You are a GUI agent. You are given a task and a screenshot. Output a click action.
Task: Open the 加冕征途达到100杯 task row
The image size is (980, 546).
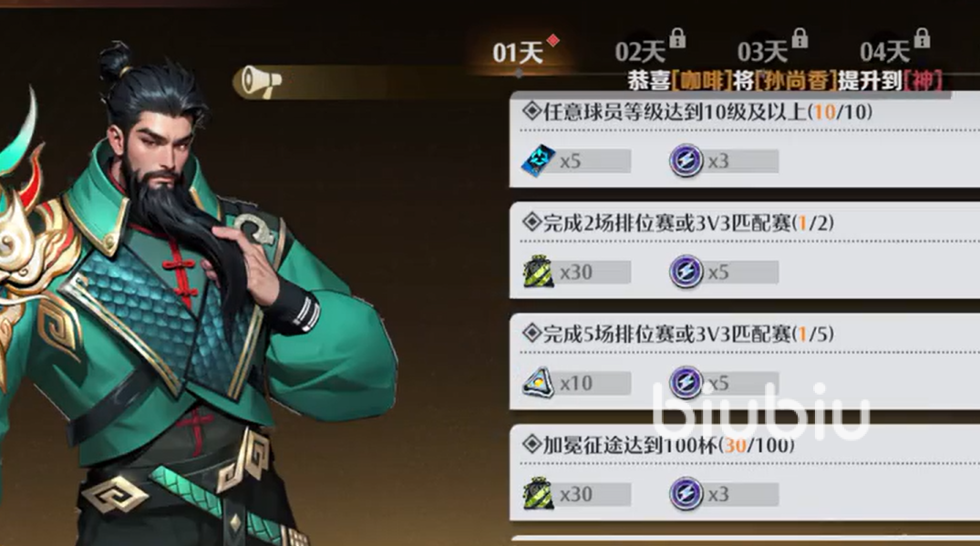pos(745,472)
